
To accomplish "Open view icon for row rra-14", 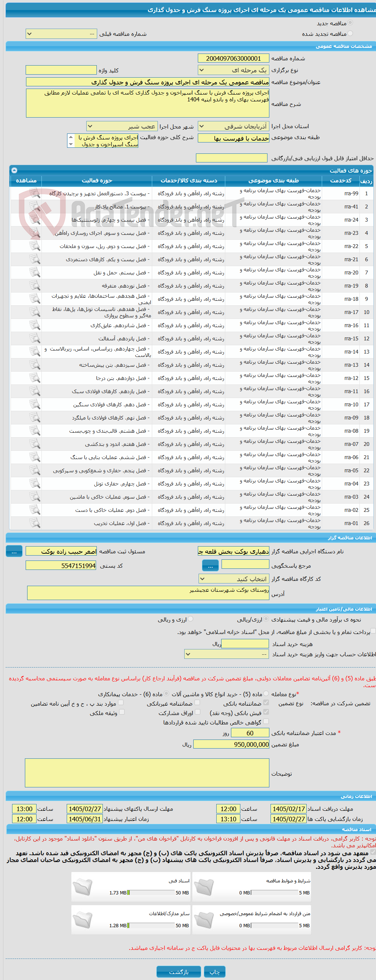I will 35,352.
